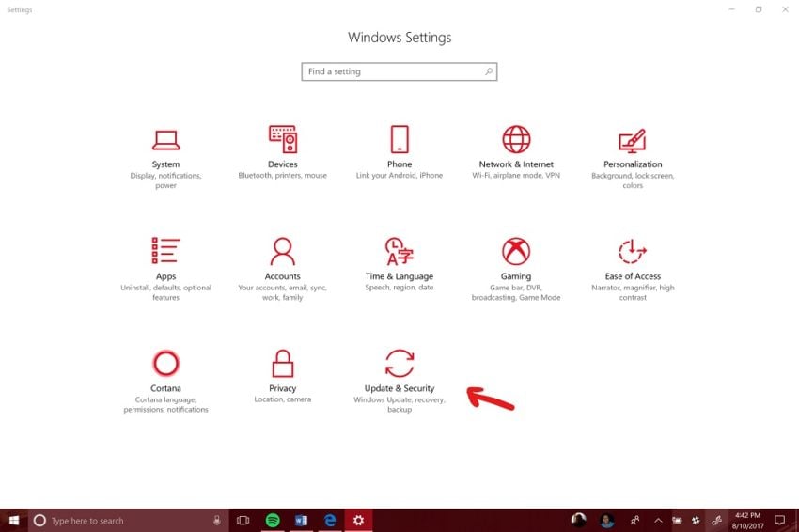Image resolution: width=799 pixels, height=532 pixels.
Task: Open the Cortana settings category
Action: 165,382
